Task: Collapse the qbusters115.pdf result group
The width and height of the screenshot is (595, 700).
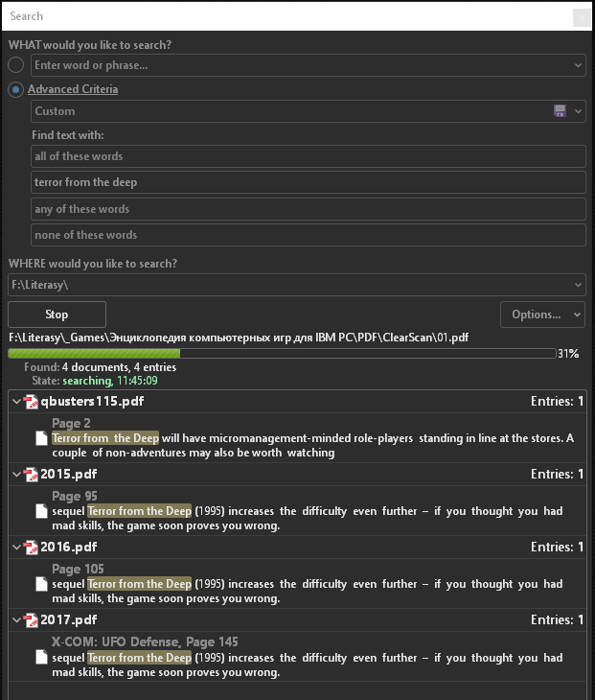Action: (15, 402)
